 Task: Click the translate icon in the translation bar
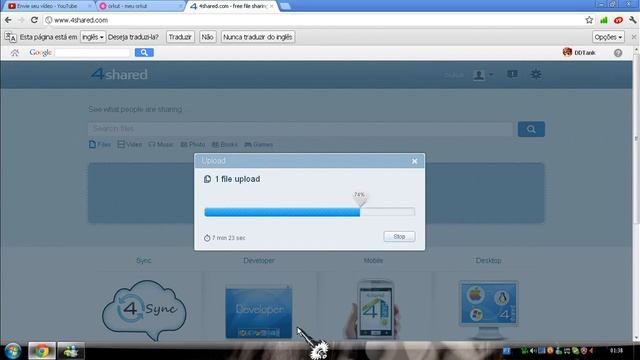[11, 37]
